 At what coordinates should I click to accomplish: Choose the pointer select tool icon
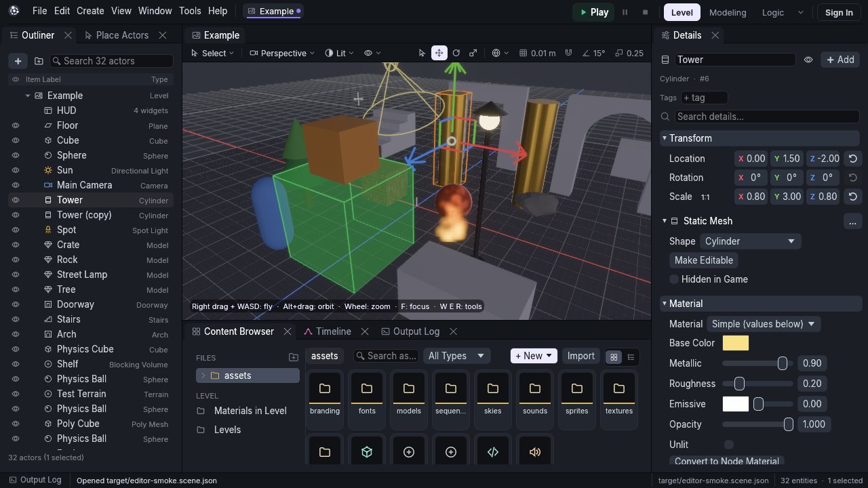click(x=422, y=53)
